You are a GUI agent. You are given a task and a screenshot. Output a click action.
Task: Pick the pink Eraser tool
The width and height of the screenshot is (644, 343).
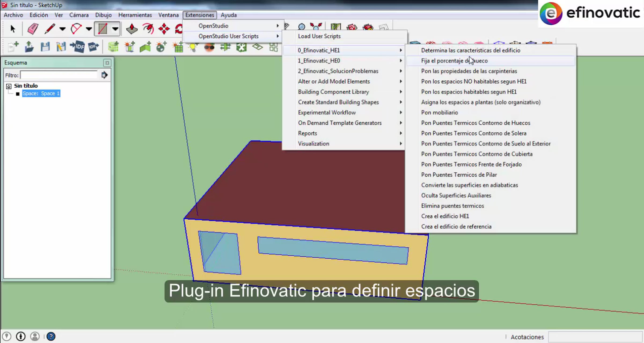tap(33, 29)
